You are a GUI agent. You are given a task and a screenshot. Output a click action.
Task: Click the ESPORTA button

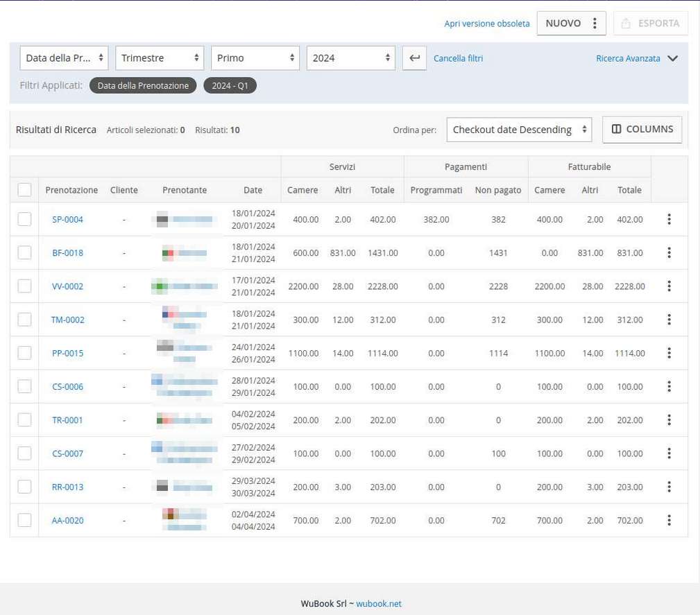click(651, 23)
